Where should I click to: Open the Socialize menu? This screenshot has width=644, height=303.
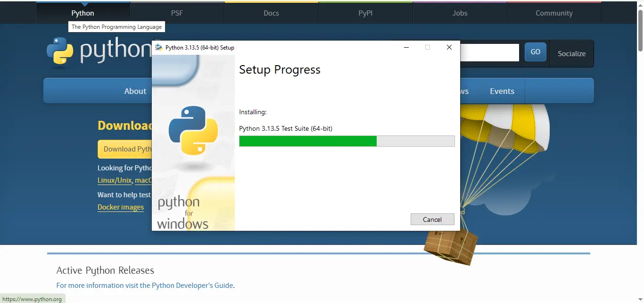[572, 53]
